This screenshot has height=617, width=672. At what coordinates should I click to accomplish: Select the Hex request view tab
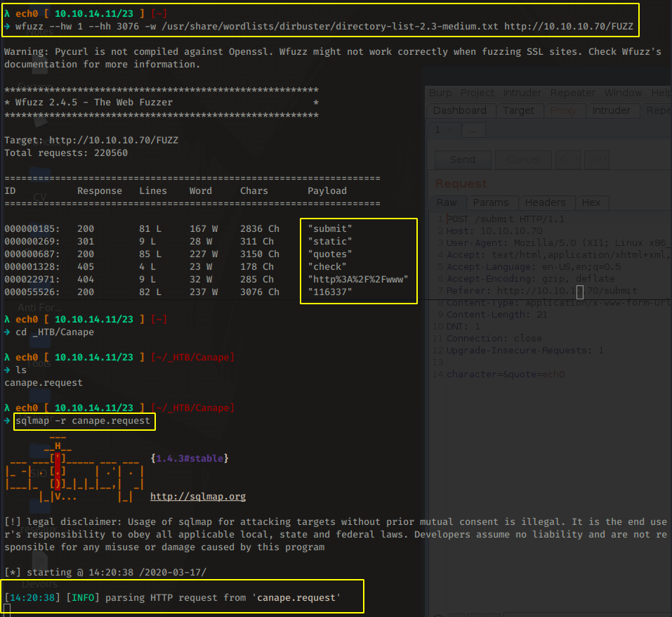click(x=591, y=203)
